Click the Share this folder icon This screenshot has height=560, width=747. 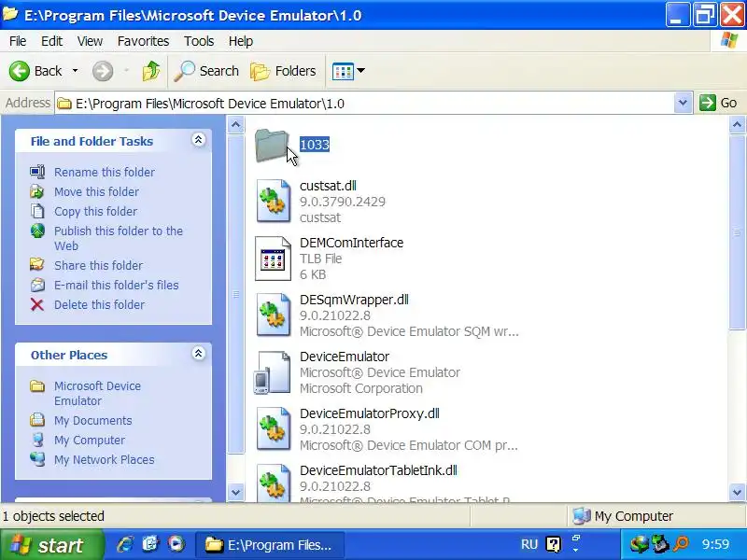coord(37,265)
